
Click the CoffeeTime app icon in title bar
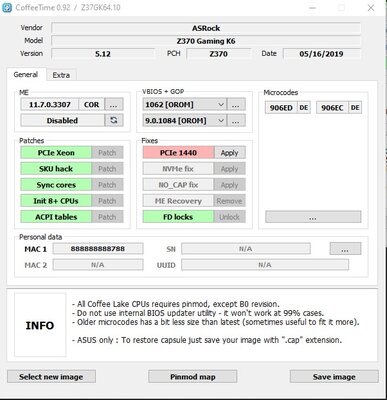point(7,8)
